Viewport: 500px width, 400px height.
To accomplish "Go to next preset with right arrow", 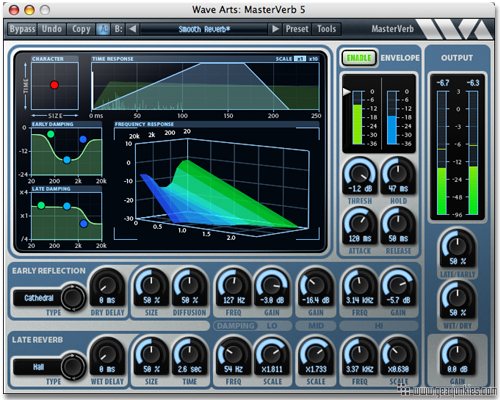I will pyautogui.click(x=275, y=29).
